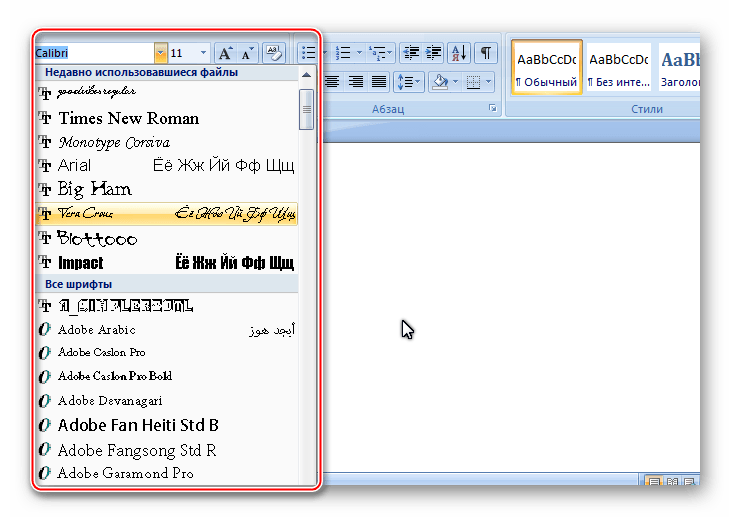
Task: Open the borders dropdown arrow
Action: point(488,82)
